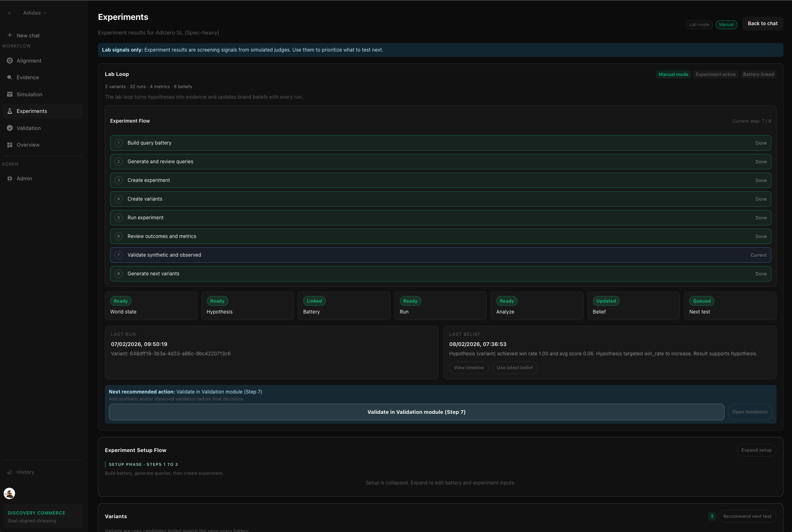Screen dimensions: 792x532
Task: Collapse sidebar with back chevron
Action: (9, 13)
